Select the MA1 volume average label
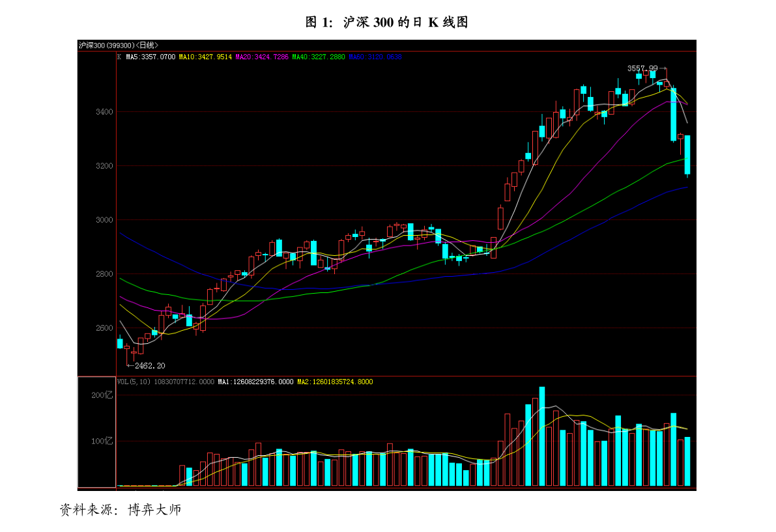The width and height of the screenshot is (776, 532). click(x=255, y=382)
